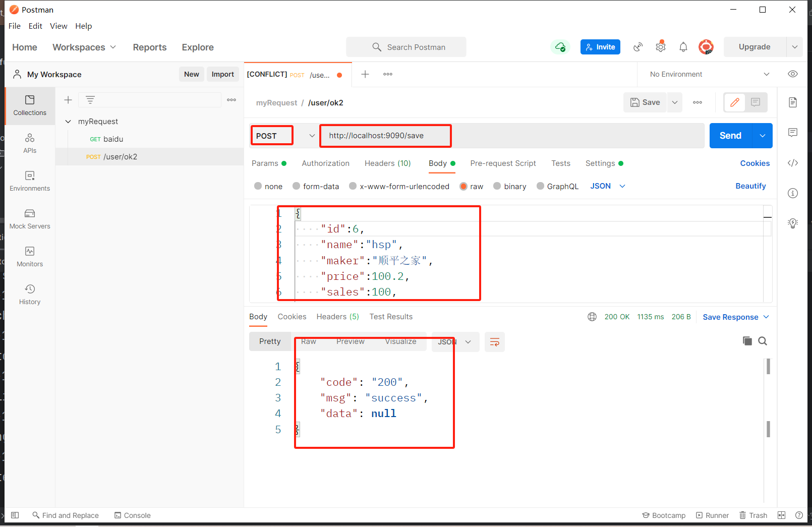Click the collections filter icon
Viewport: 812px width, 527px height.
point(90,100)
